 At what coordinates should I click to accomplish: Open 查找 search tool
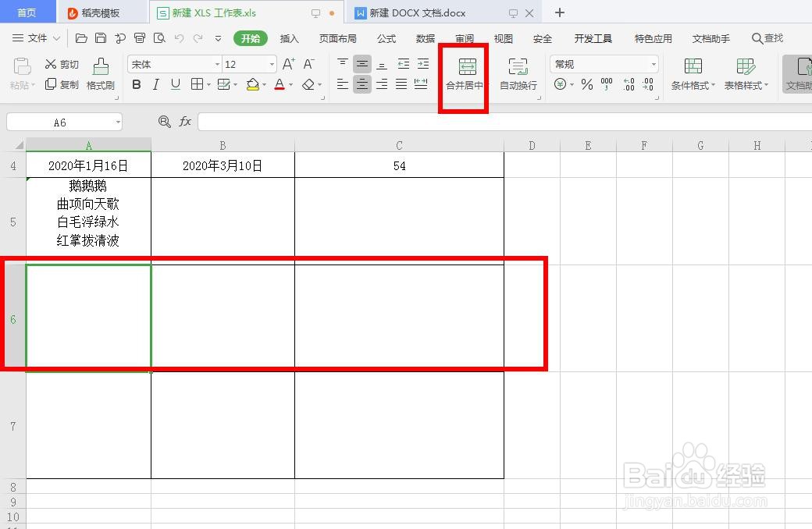coord(767,38)
